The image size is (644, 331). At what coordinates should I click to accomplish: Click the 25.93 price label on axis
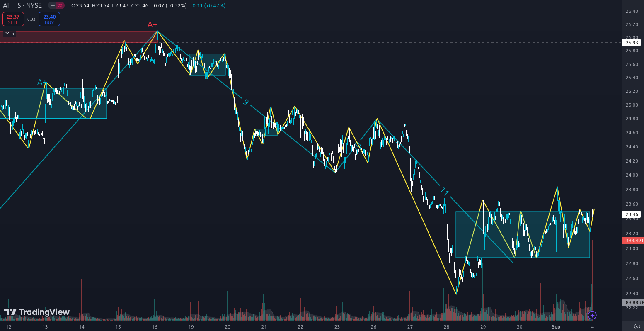632,43
